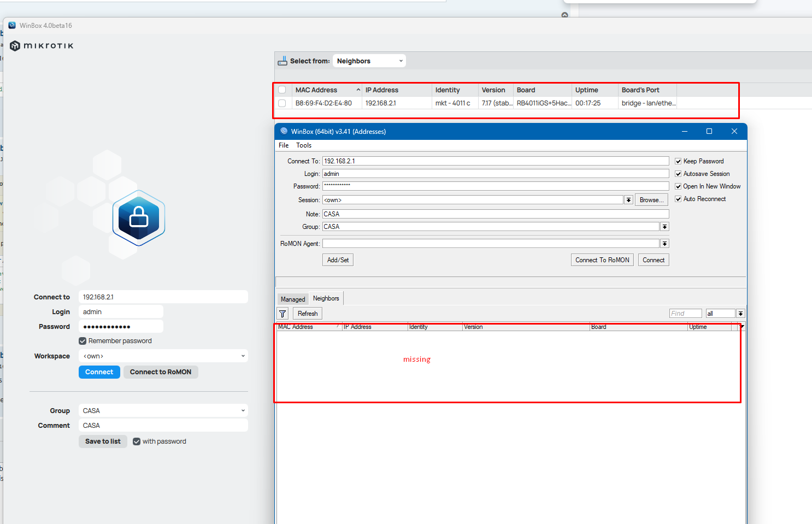The height and width of the screenshot is (524, 812).
Task: Toggle Autosave Session checkbox
Action: [x=678, y=174]
